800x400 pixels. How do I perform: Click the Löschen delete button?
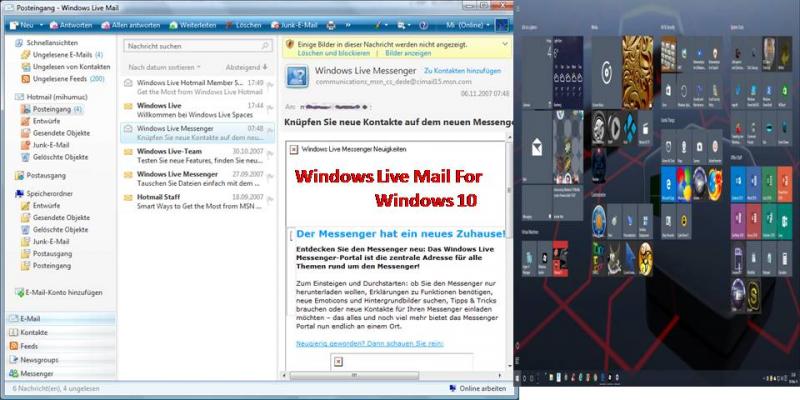(243, 25)
